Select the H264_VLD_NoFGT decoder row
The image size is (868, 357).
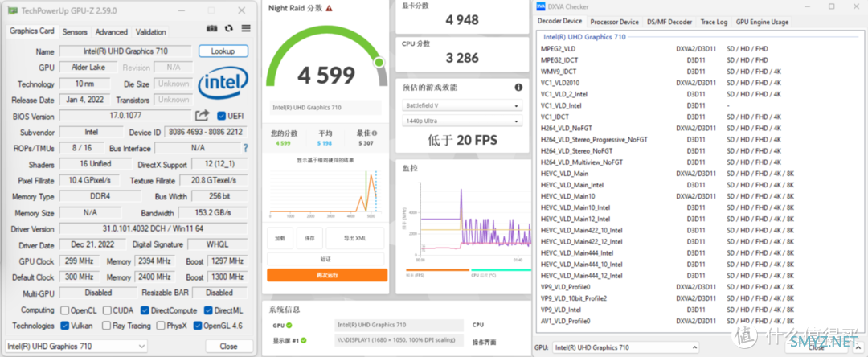[698, 128]
